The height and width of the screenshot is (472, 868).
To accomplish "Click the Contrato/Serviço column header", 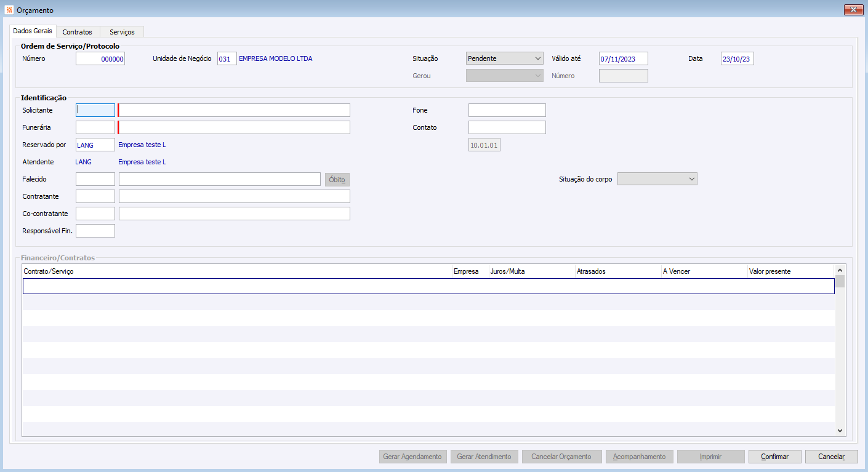I will 237,271.
